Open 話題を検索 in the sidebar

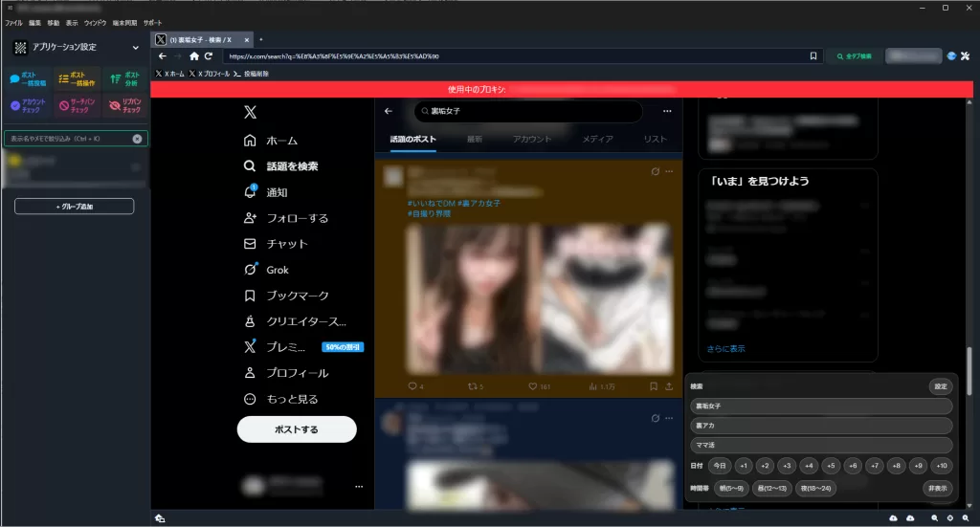[x=280, y=166]
